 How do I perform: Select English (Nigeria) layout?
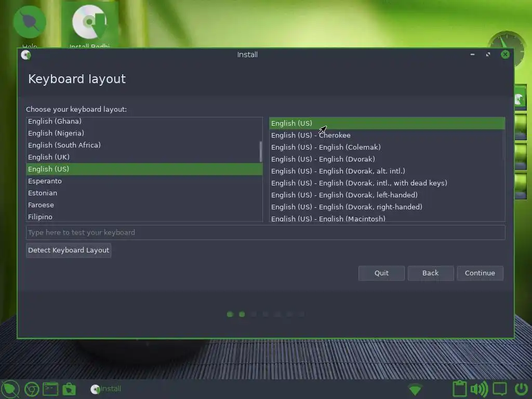(x=144, y=134)
